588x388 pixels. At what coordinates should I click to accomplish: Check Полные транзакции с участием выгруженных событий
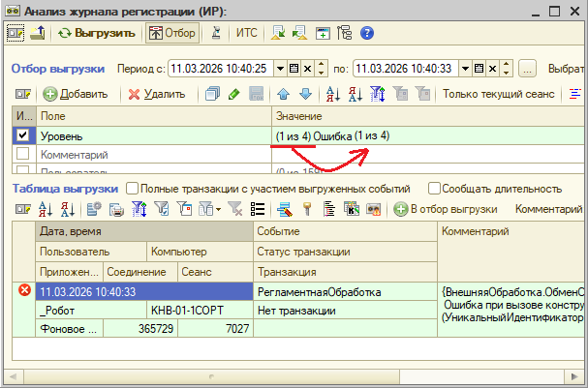pos(132,189)
